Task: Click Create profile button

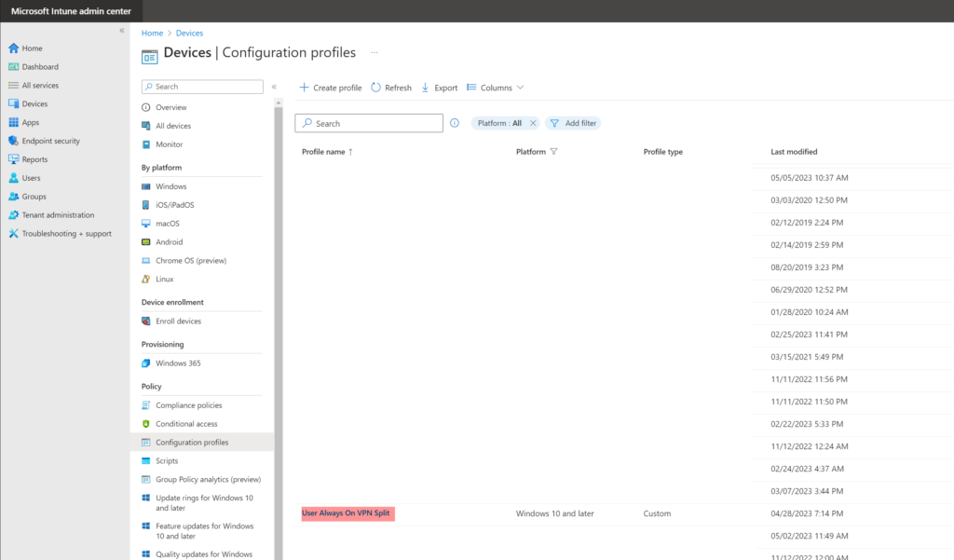Action: 331,88
